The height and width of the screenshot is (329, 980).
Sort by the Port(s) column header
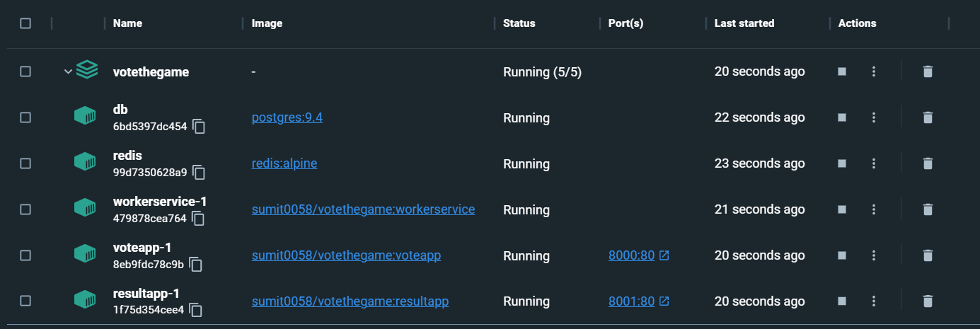tap(626, 23)
